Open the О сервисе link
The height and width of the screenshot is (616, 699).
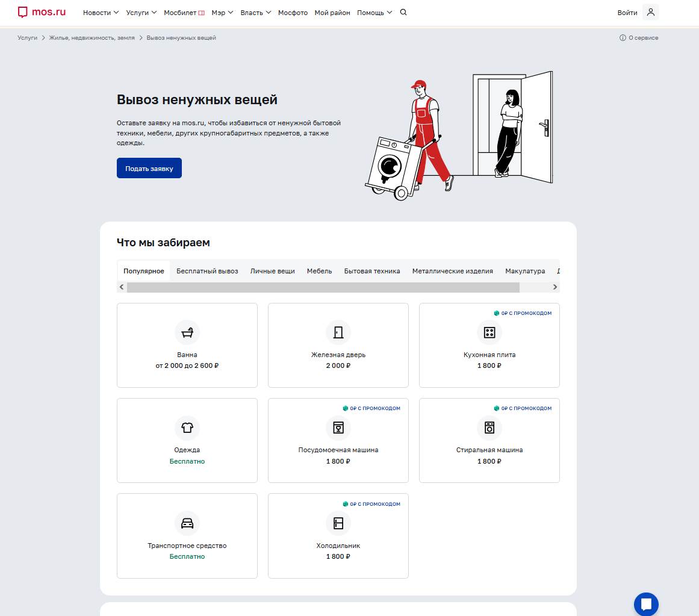(639, 38)
